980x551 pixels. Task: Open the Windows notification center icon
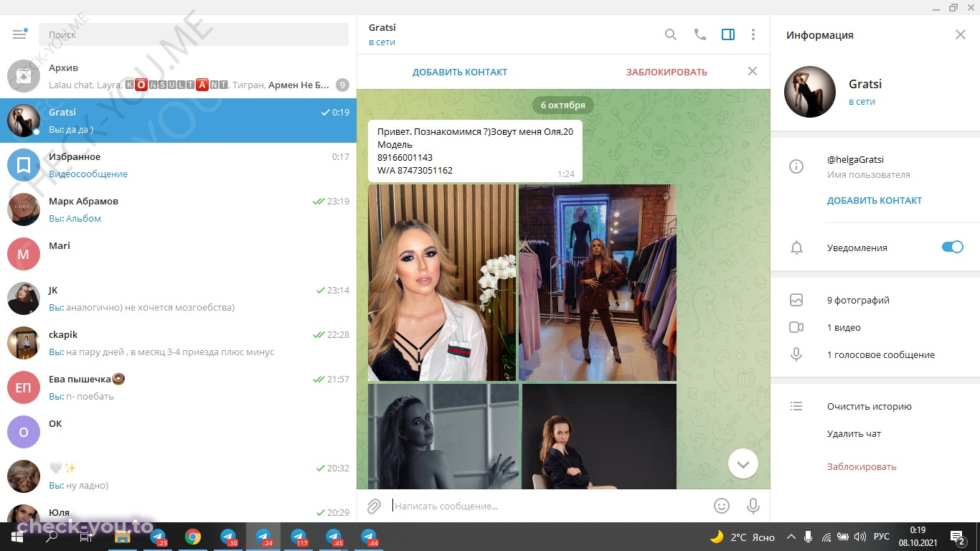point(958,537)
